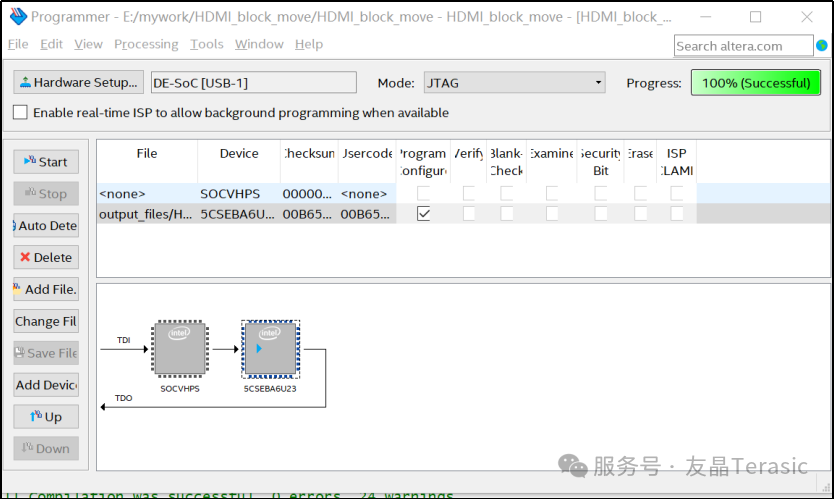Click the 00000... checksum cell
The height and width of the screenshot is (499, 834).
pos(310,194)
